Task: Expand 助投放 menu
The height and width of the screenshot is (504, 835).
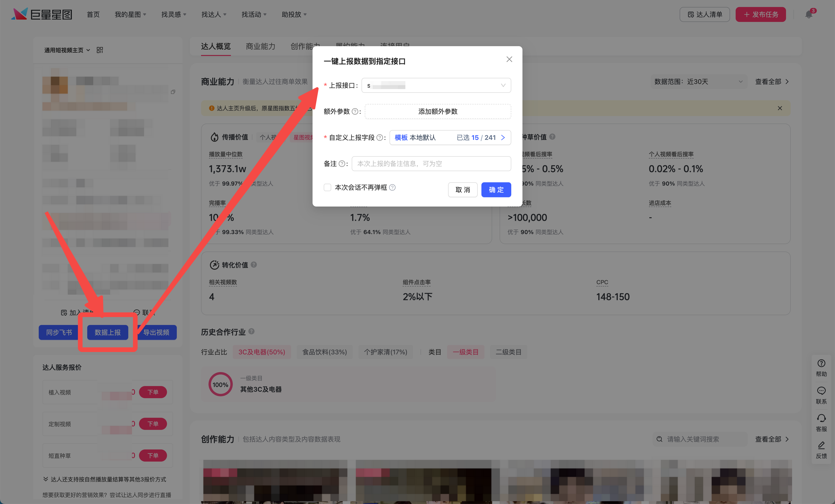Action: click(294, 14)
